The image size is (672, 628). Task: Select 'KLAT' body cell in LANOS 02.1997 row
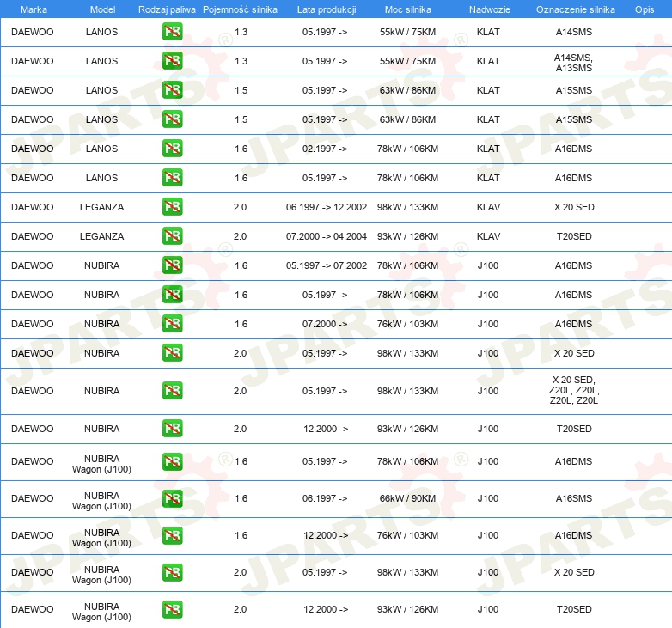click(x=488, y=149)
